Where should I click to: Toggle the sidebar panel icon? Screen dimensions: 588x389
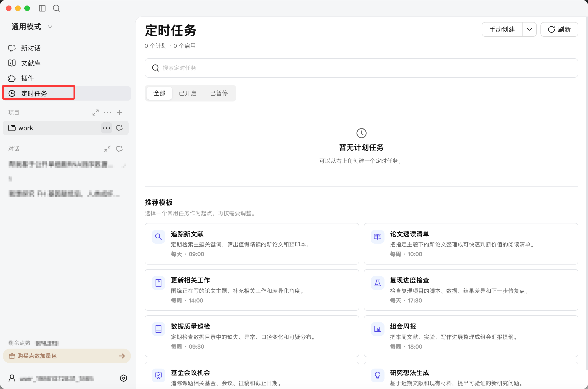click(42, 8)
